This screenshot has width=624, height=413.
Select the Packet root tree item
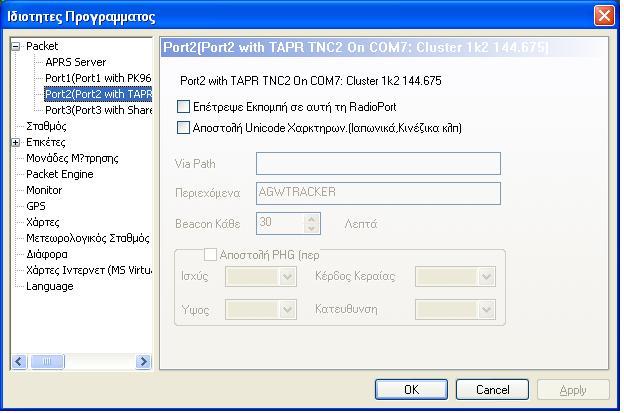point(42,46)
